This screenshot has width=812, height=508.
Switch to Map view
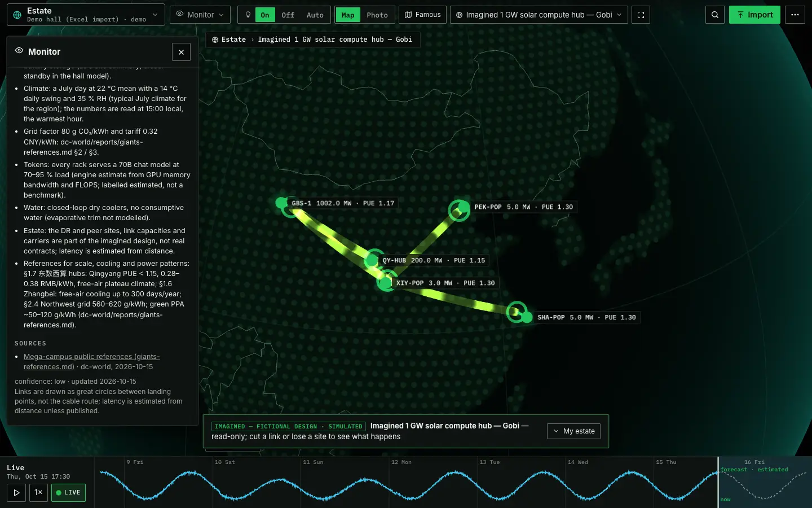[x=348, y=15]
